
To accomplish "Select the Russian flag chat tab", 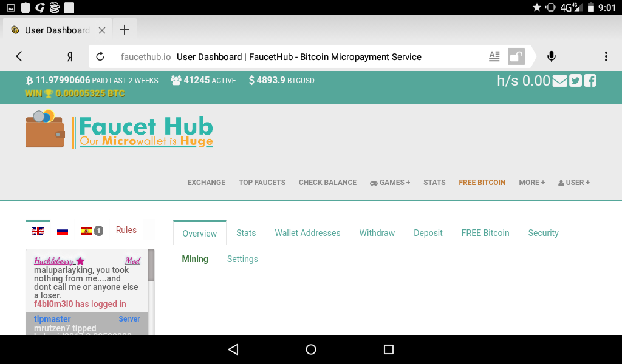I will click(63, 231).
